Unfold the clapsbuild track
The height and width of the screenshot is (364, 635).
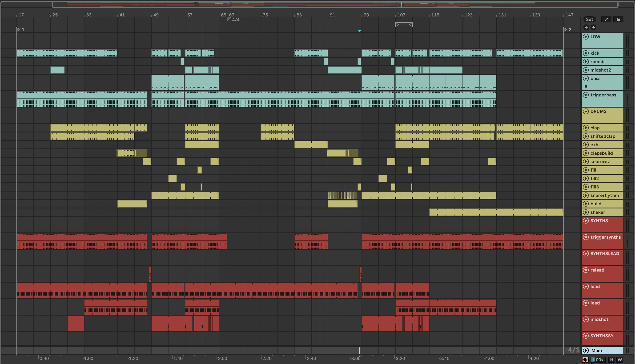(x=586, y=153)
